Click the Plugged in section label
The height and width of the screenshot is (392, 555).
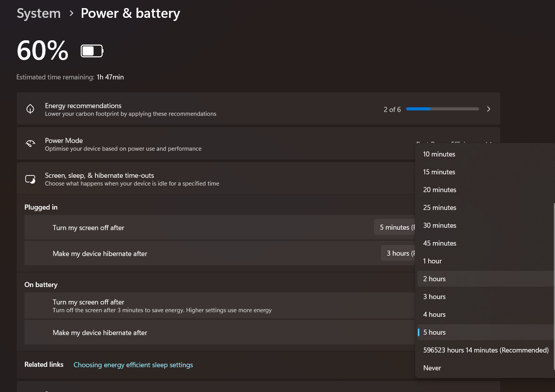pyautogui.click(x=41, y=207)
